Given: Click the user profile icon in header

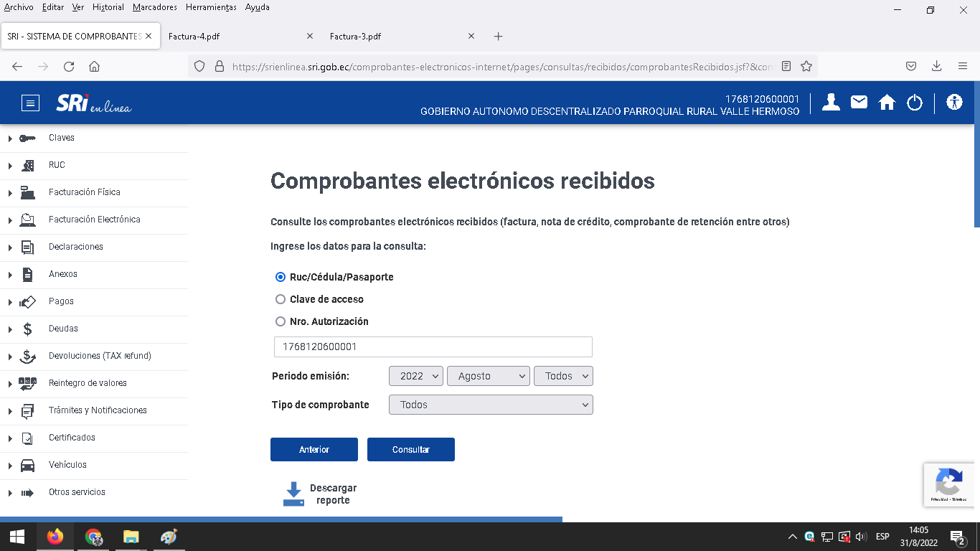Looking at the screenshot, I should click(x=831, y=103).
